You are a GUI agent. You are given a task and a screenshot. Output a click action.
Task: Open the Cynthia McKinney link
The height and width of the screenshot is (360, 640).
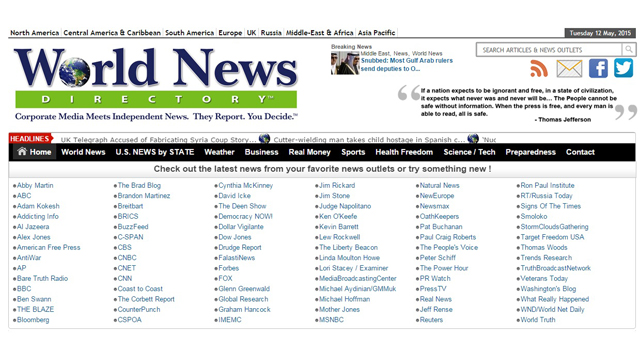click(245, 185)
